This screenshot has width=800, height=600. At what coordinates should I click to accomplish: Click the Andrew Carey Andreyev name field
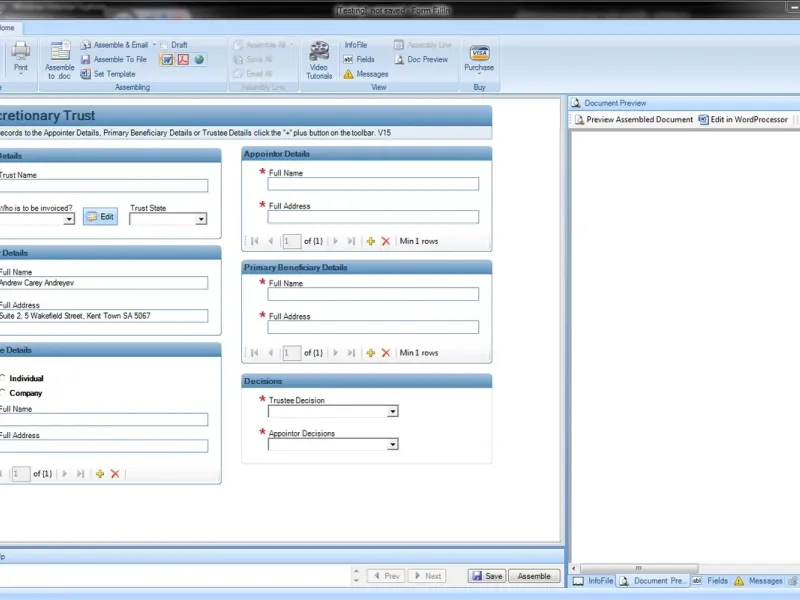(104, 283)
